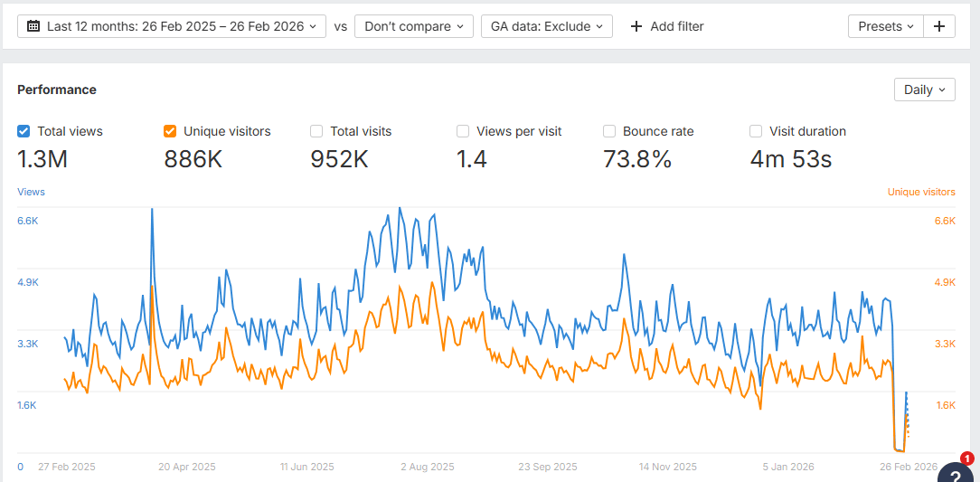
Task: Enable the Views per visit checkbox
Action: click(463, 131)
